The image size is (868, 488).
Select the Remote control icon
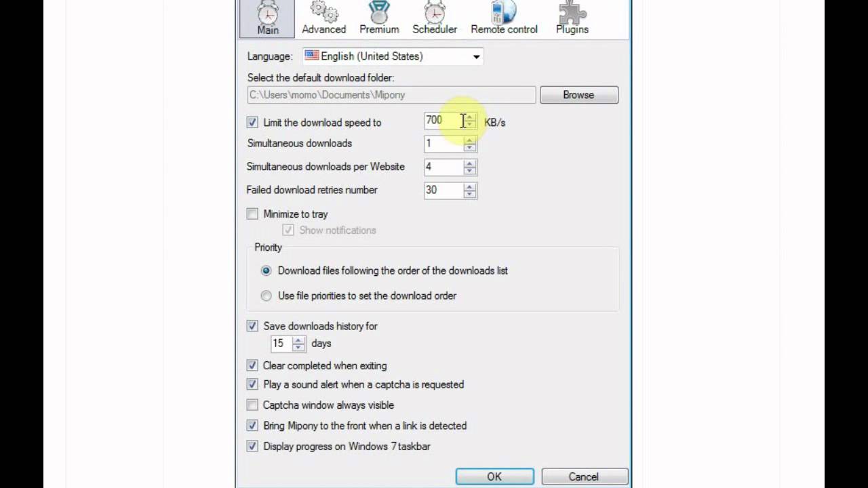(504, 12)
